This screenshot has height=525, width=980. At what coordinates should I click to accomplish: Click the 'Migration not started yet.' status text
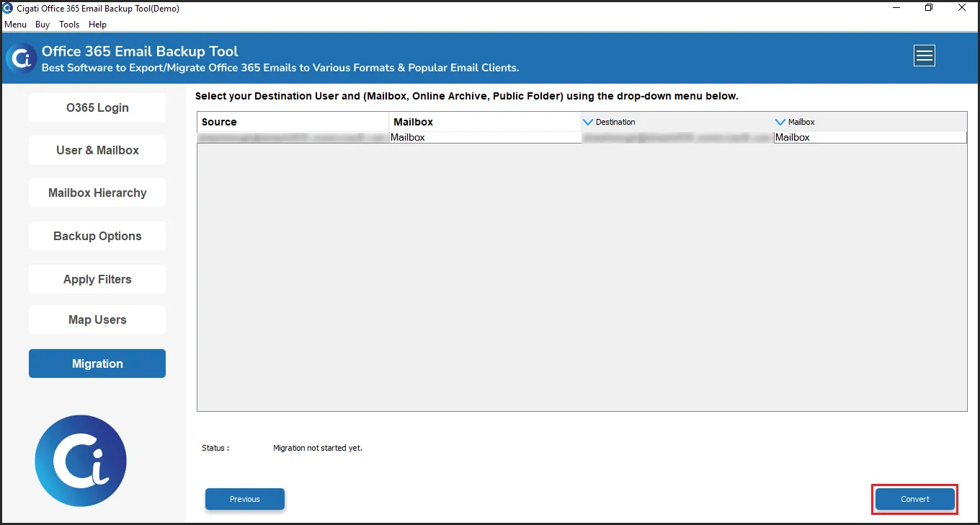pyautogui.click(x=318, y=448)
